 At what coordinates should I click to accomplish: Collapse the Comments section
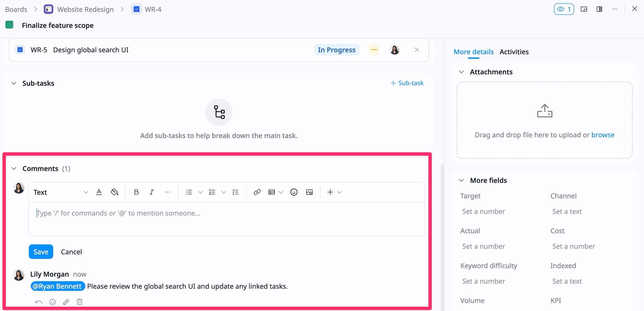[x=14, y=169]
